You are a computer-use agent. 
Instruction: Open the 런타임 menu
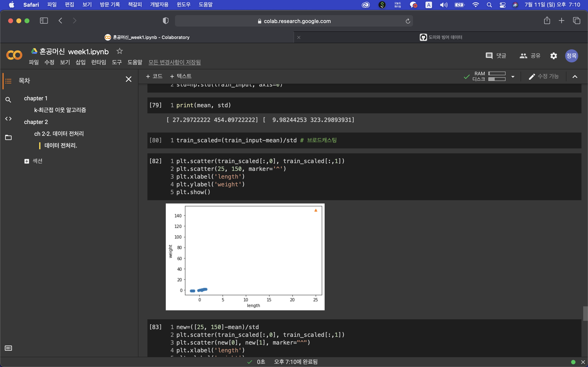tap(98, 62)
